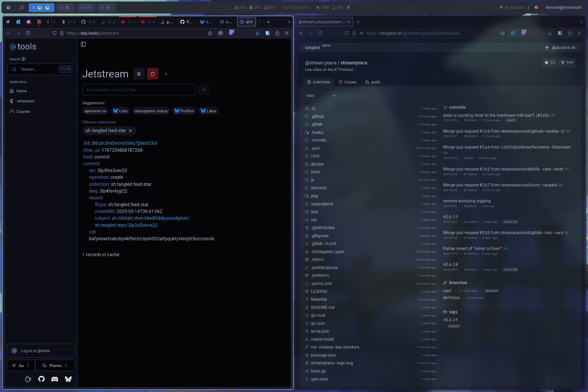Select the Lists suggestion chip
The width and height of the screenshot is (588, 392).
[x=120, y=111]
